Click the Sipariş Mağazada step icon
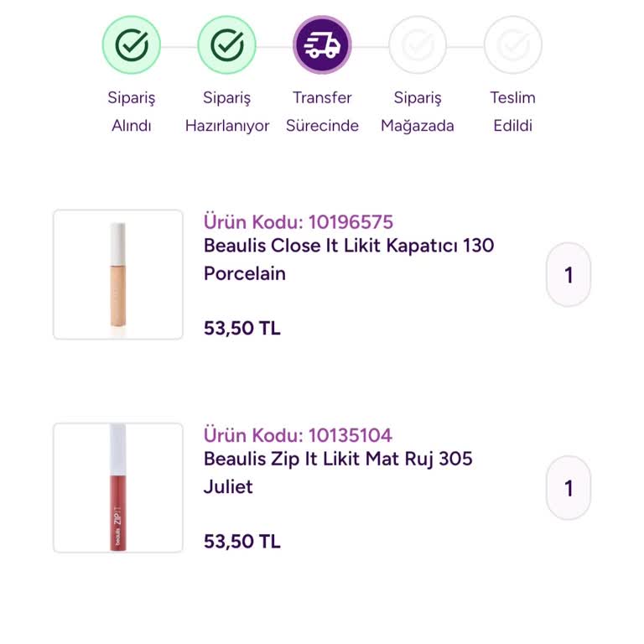The width and height of the screenshot is (644, 644). click(x=418, y=45)
